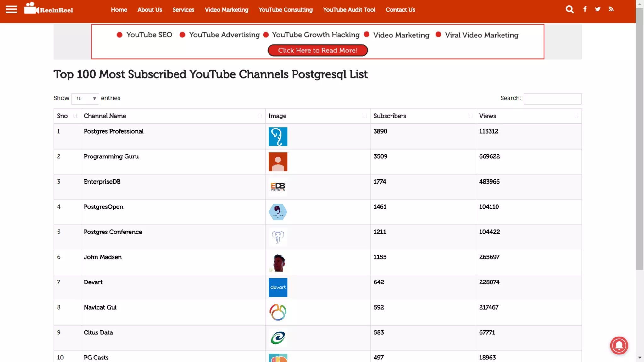Open the Show entries dropdown
The image size is (644, 362).
pos(85,98)
